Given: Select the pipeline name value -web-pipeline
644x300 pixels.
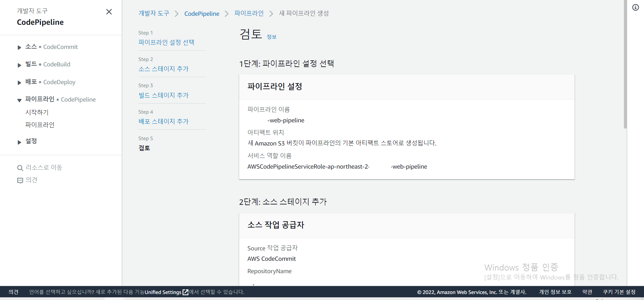Looking at the screenshot, I should point(286,120).
